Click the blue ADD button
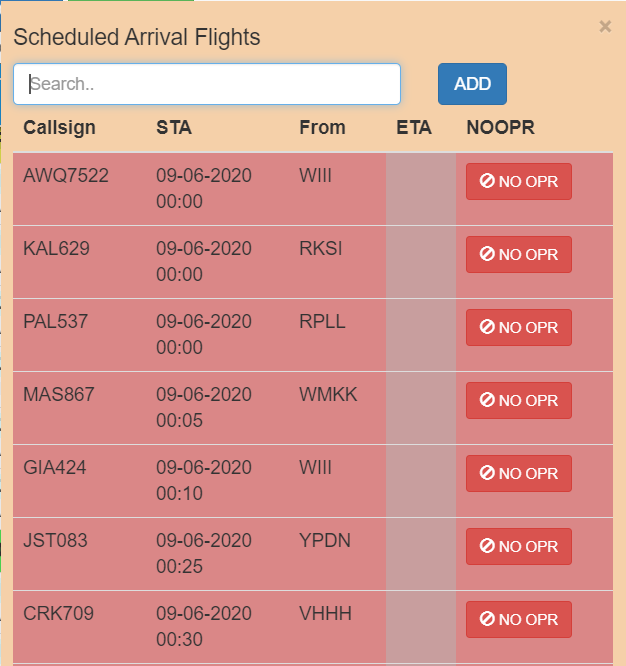Screen dimensions: 626x666 (x=472, y=84)
